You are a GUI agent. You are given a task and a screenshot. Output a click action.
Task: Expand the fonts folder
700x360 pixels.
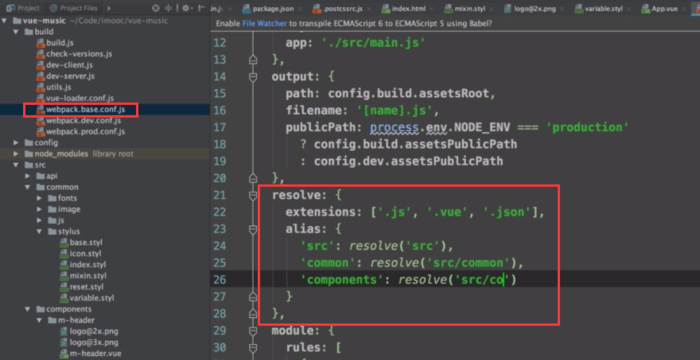click(x=39, y=198)
